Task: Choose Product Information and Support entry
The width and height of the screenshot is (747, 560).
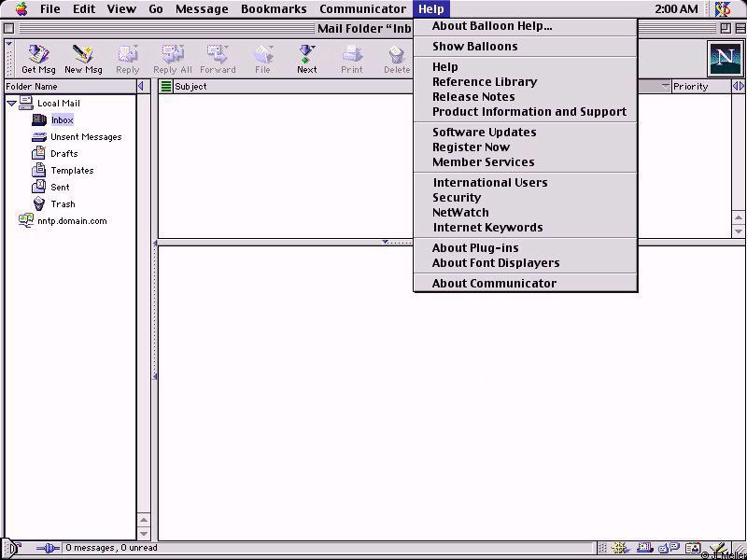Action: 526,112
